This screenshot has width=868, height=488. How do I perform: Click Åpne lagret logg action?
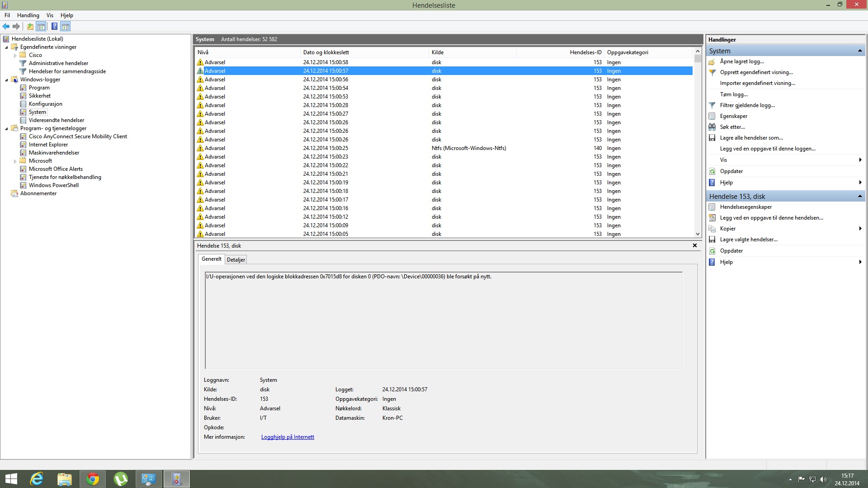(742, 61)
